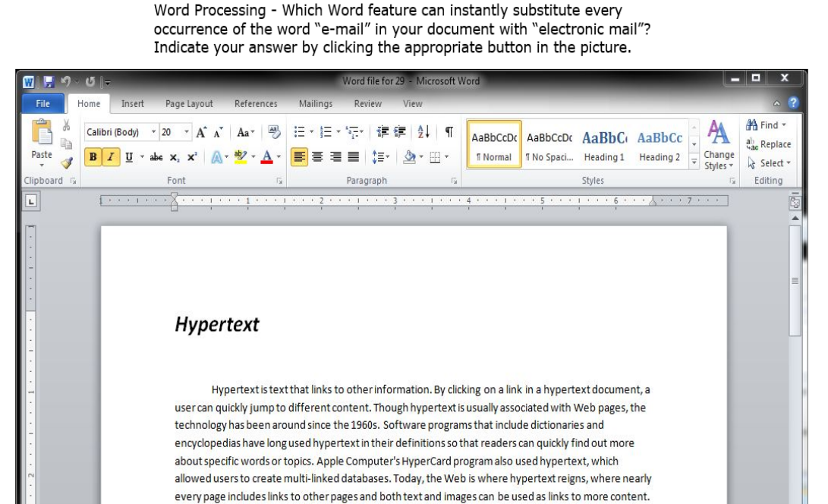
Task: Click the Cut scissors icon
Action: (x=66, y=125)
